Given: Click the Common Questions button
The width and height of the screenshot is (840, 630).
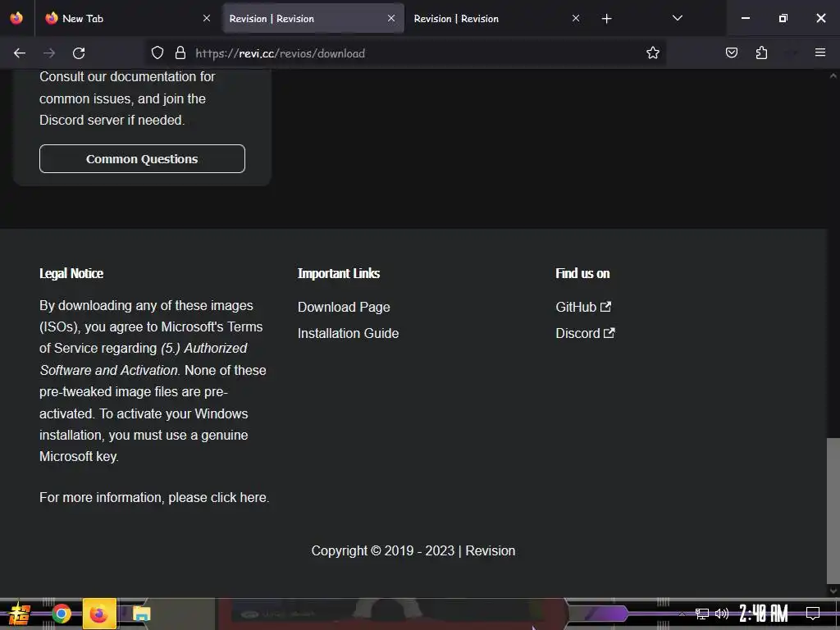Looking at the screenshot, I should pyautogui.click(x=142, y=158).
